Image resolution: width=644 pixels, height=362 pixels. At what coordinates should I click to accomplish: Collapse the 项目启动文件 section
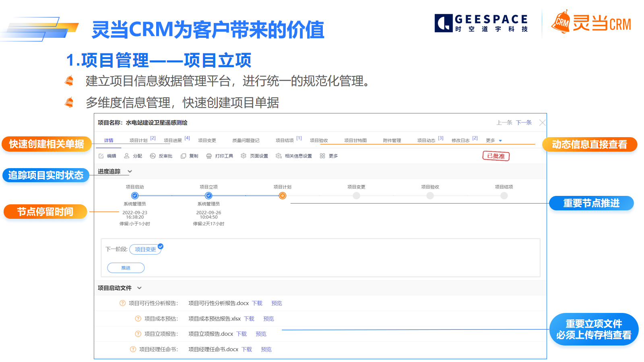[139, 288]
